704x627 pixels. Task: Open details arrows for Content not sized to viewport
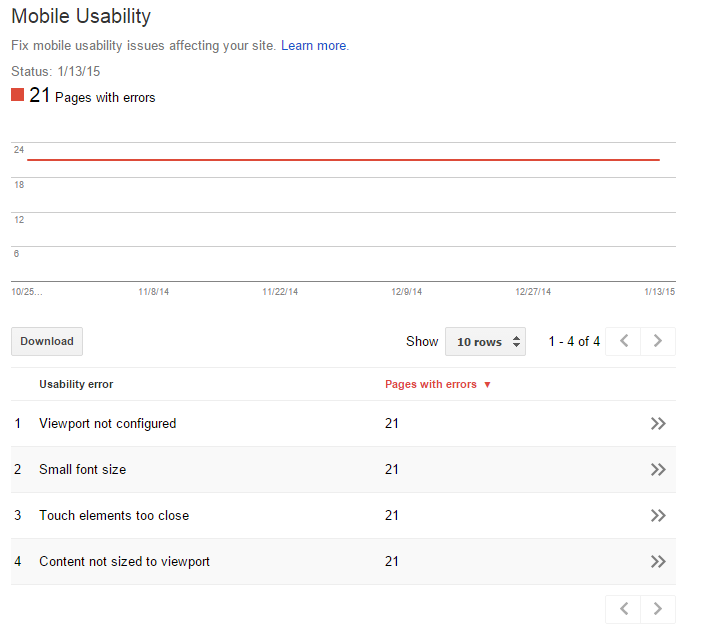[658, 561]
